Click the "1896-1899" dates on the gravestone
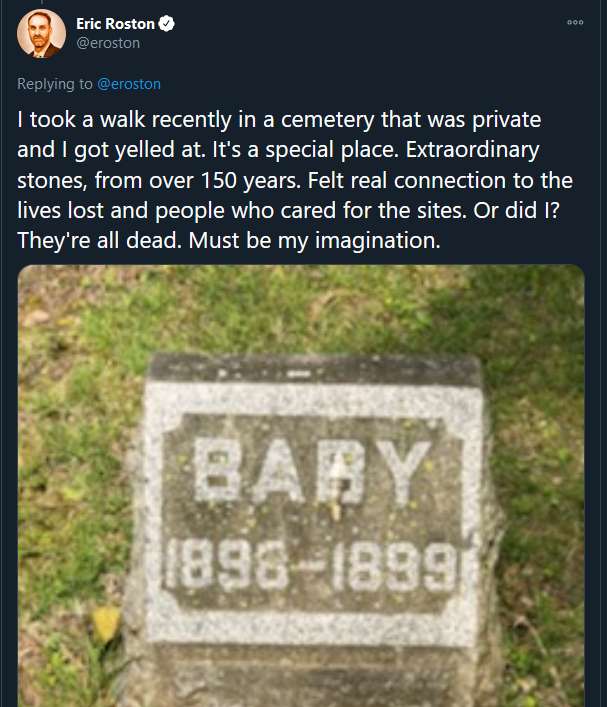The height and width of the screenshot is (707, 607). tap(310, 567)
